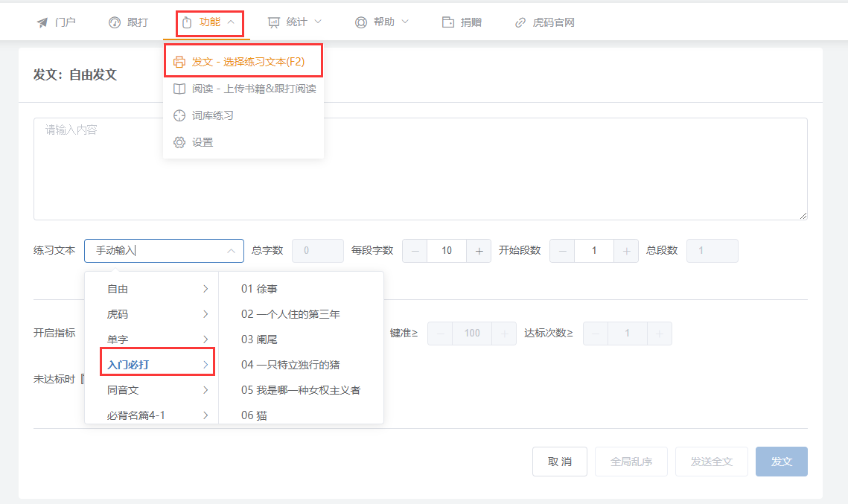
Task: Open the 词库练习 menu entry
Action: tap(212, 115)
